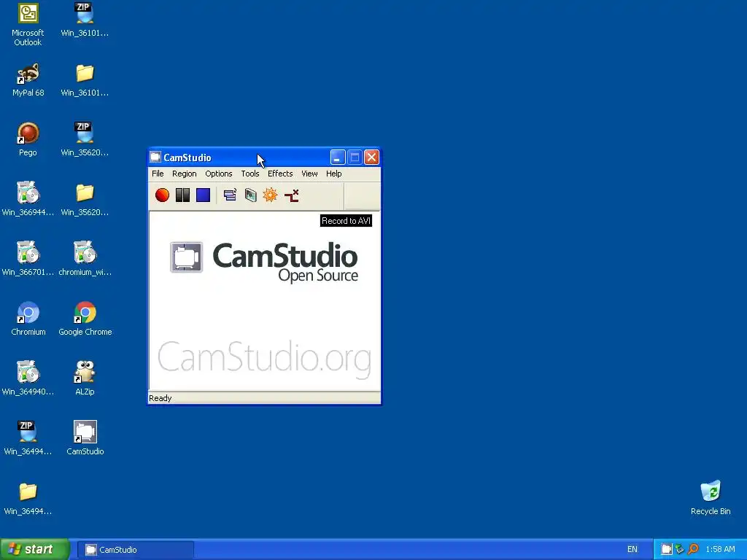Open Screen Annotations with the orange star icon
The image size is (747, 560).
(x=270, y=195)
